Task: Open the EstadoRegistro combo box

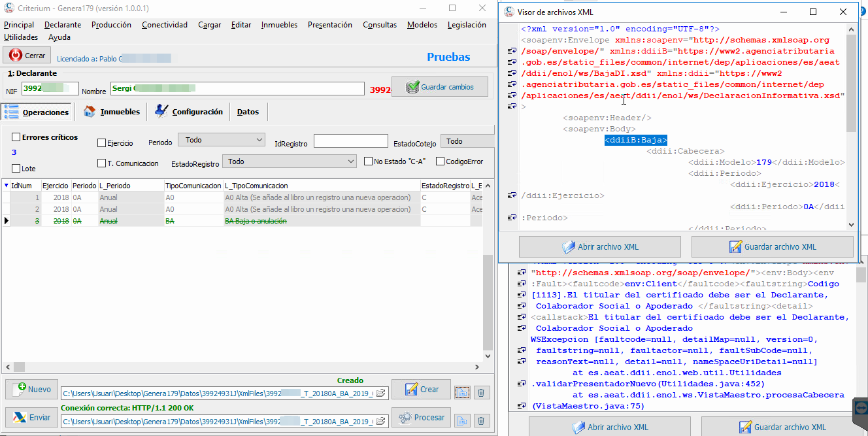Action: click(290, 161)
